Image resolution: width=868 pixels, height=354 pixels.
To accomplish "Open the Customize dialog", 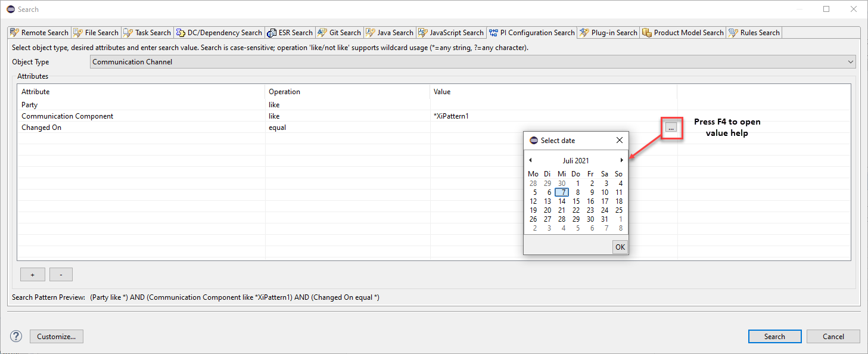I will pyautogui.click(x=56, y=336).
